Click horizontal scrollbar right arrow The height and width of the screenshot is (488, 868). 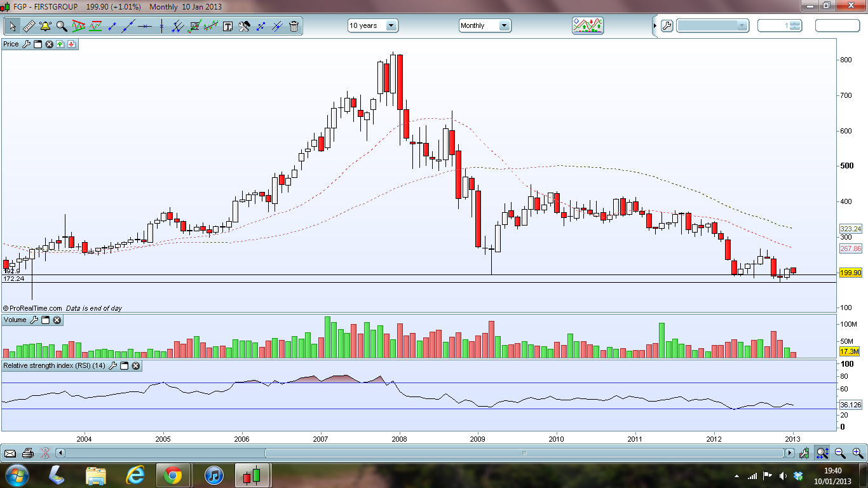[x=790, y=454]
